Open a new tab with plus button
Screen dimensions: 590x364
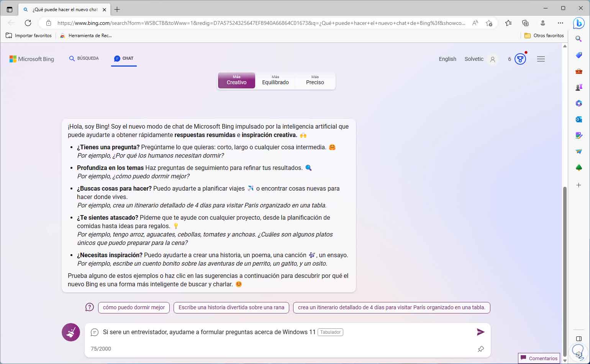point(117,10)
